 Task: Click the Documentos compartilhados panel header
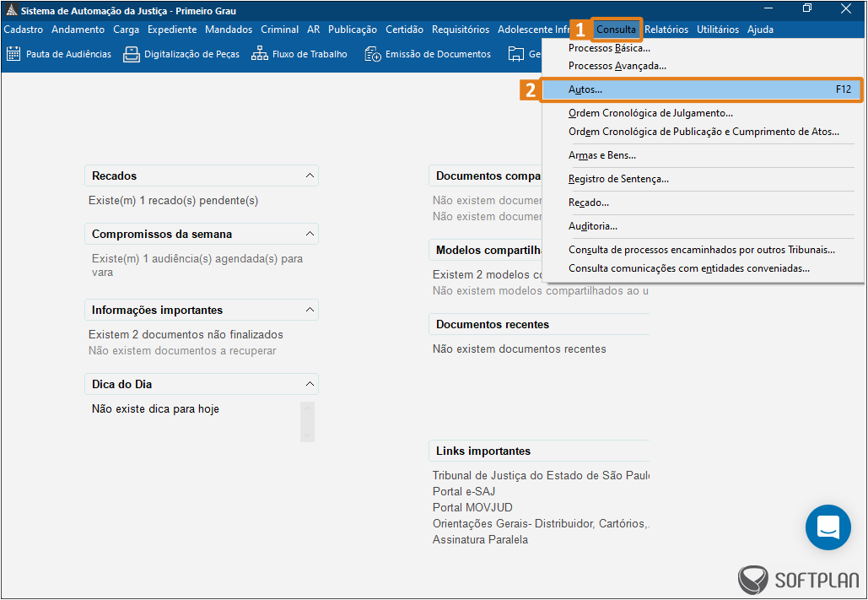pos(486,176)
